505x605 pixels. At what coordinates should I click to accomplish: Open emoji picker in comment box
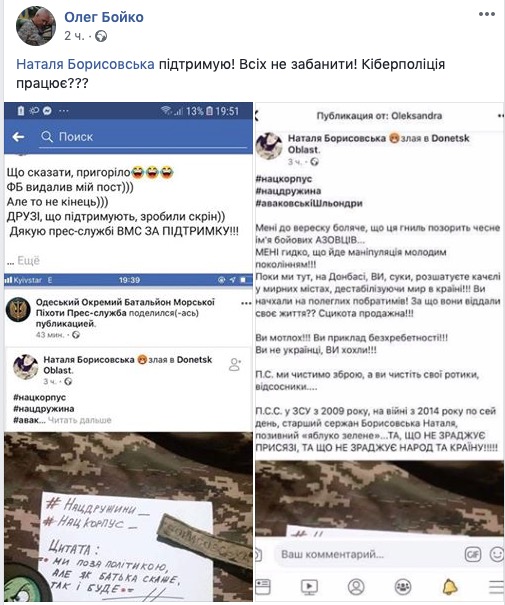click(497, 554)
